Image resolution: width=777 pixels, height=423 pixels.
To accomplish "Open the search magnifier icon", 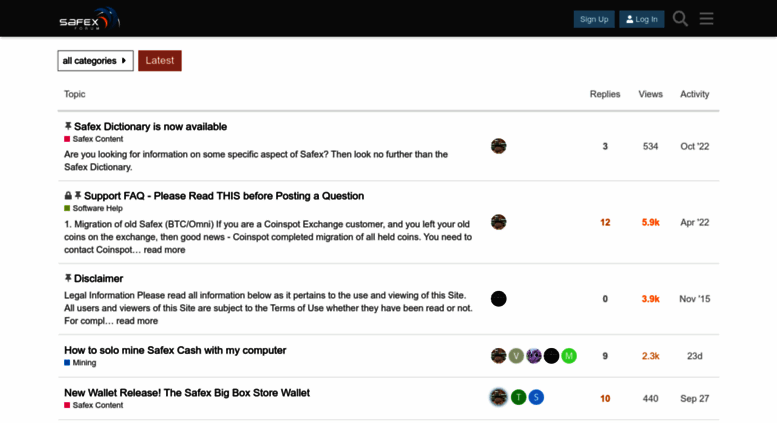I will coord(680,19).
